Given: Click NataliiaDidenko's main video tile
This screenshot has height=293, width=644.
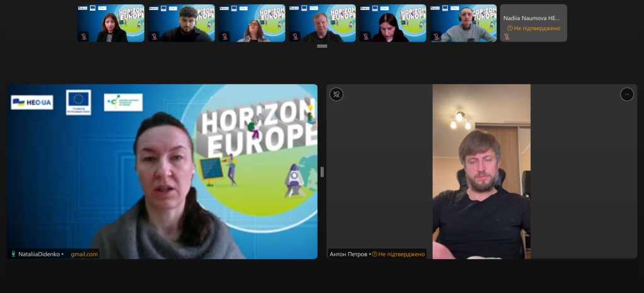Looking at the screenshot, I should click(162, 170).
